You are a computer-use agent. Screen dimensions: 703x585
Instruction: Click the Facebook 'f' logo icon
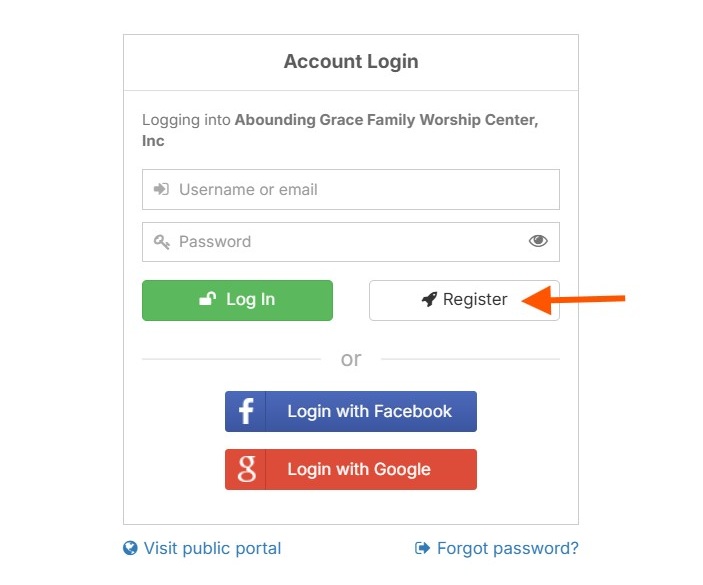tap(246, 411)
